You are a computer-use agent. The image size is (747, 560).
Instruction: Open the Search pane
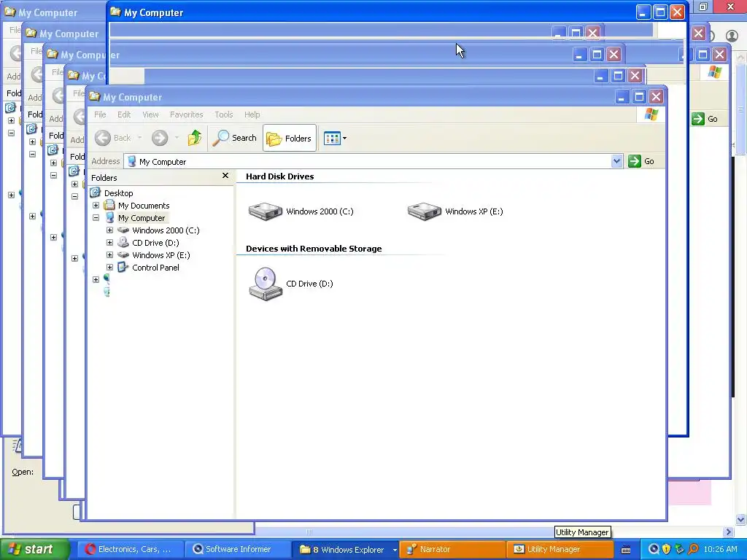coord(234,138)
